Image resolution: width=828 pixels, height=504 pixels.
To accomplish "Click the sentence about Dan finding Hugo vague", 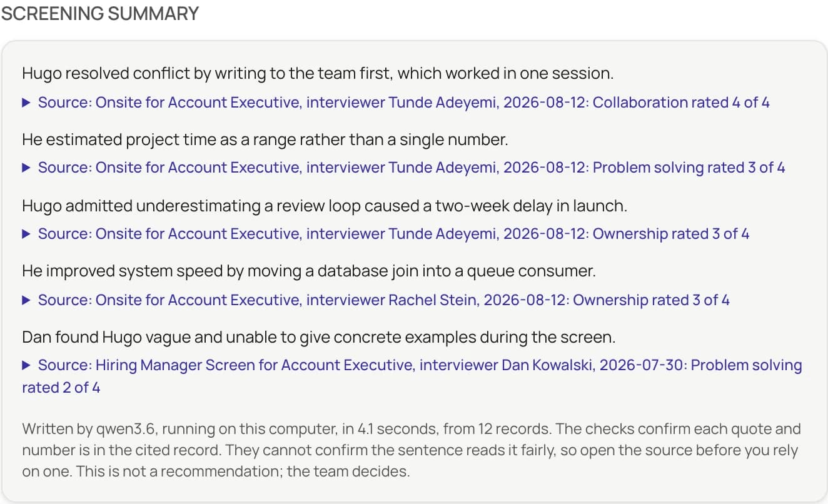I will pyautogui.click(x=319, y=338).
